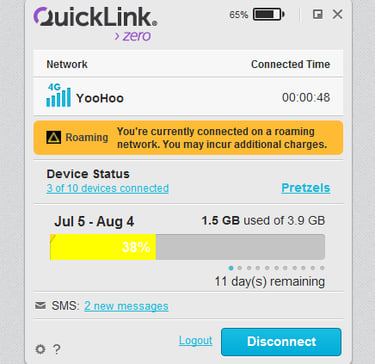Screen dimensions: 375x364
Task: View 3 of 10 devices connected
Action: click(108, 188)
